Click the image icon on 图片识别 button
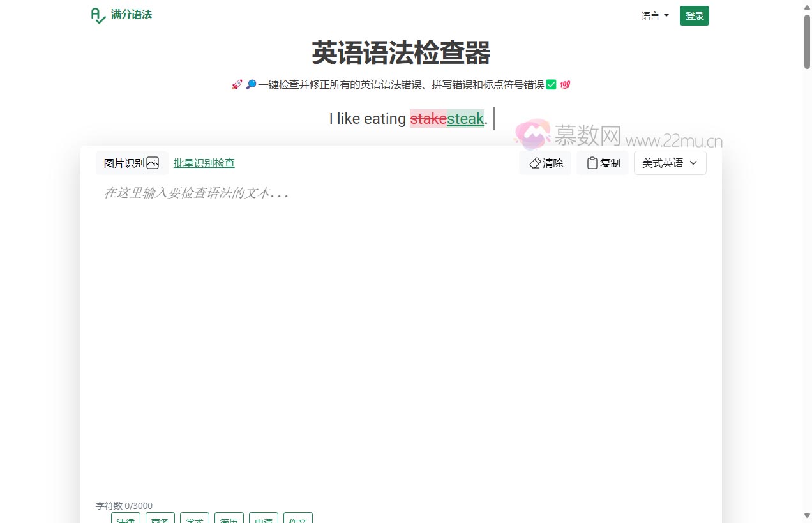The width and height of the screenshot is (812, 523). [153, 162]
